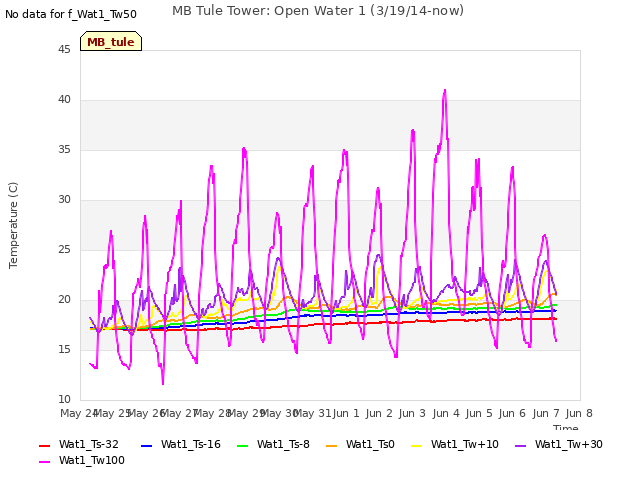Click the 20 y-axis tick label
The image size is (640, 480).
coord(64,300)
